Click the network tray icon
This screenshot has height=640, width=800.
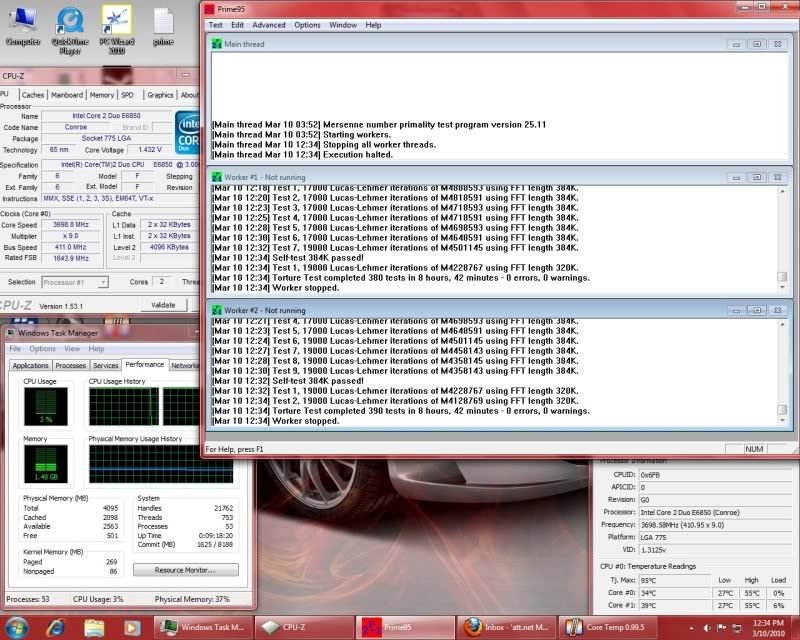click(737, 628)
